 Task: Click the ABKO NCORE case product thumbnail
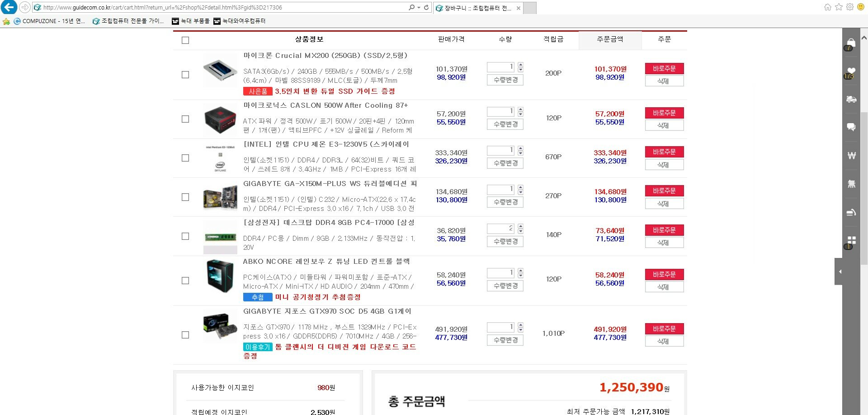[220, 276]
